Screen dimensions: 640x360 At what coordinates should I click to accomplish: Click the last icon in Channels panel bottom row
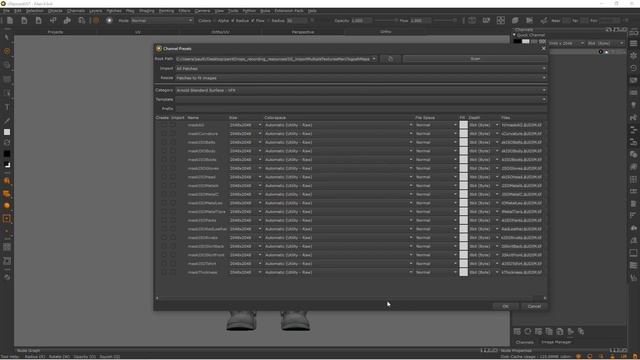[x=581, y=331]
